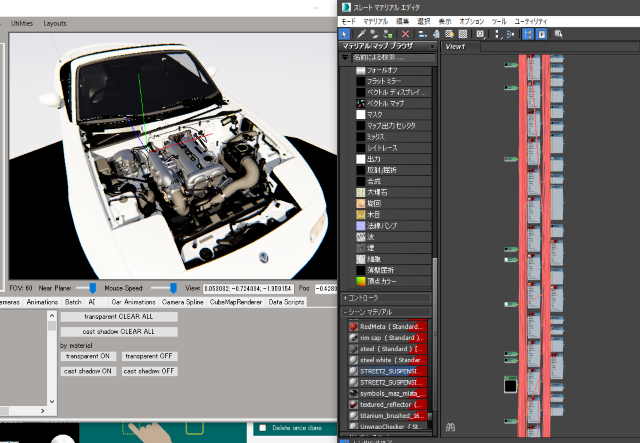Click the marble (大理石) map icon
640x443 pixels.
361,190
